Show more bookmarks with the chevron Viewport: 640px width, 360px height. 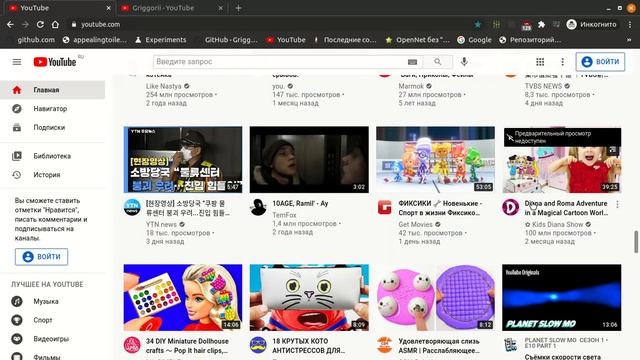pyautogui.click(x=629, y=40)
